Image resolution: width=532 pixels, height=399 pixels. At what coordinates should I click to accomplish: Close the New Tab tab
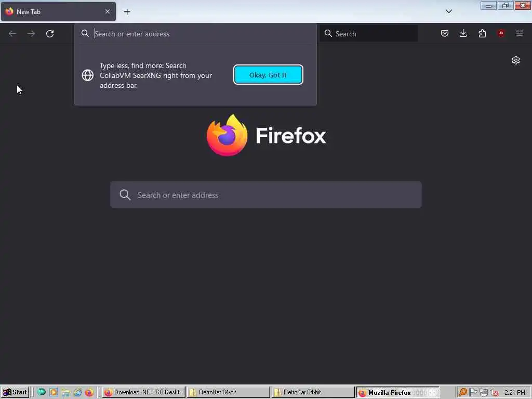coord(108,11)
